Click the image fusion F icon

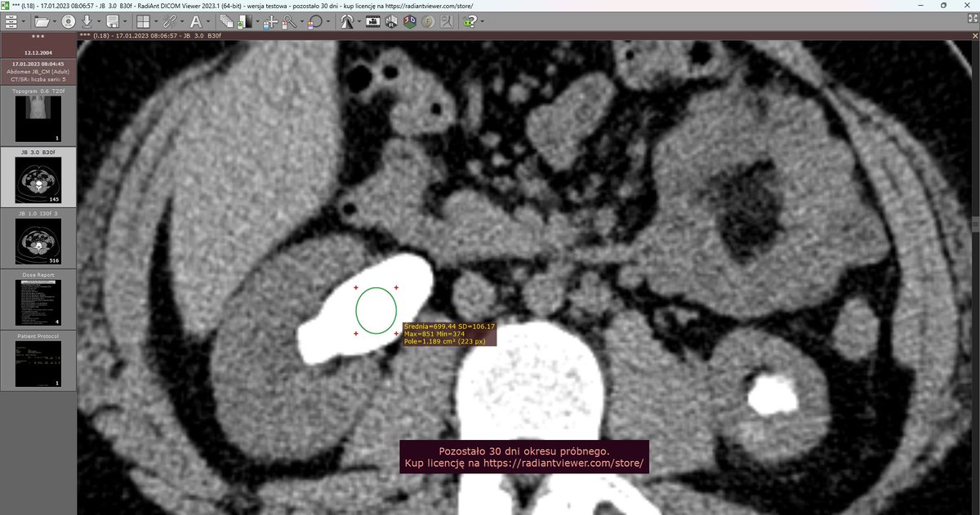429,21
